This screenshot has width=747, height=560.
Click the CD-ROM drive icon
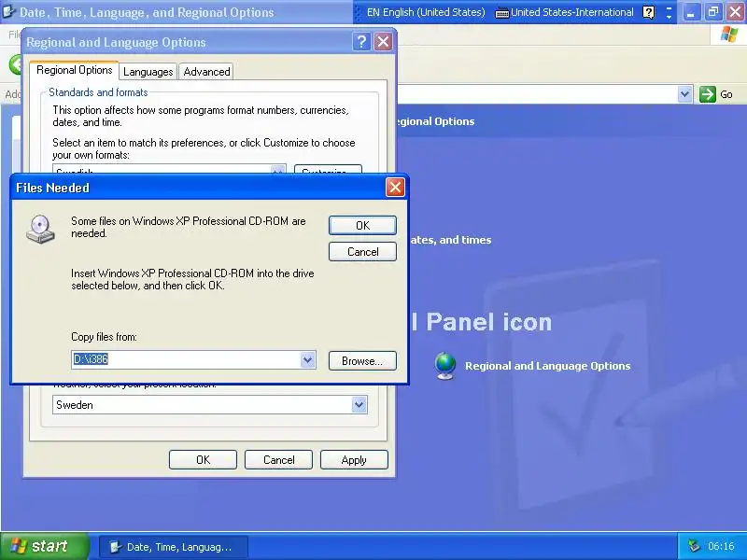click(40, 229)
